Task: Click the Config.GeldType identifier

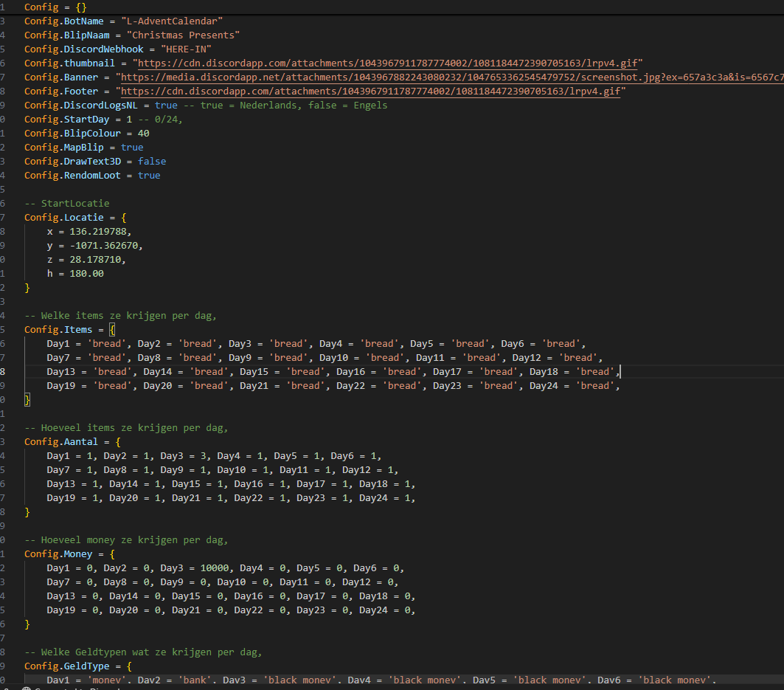Action: click(67, 666)
